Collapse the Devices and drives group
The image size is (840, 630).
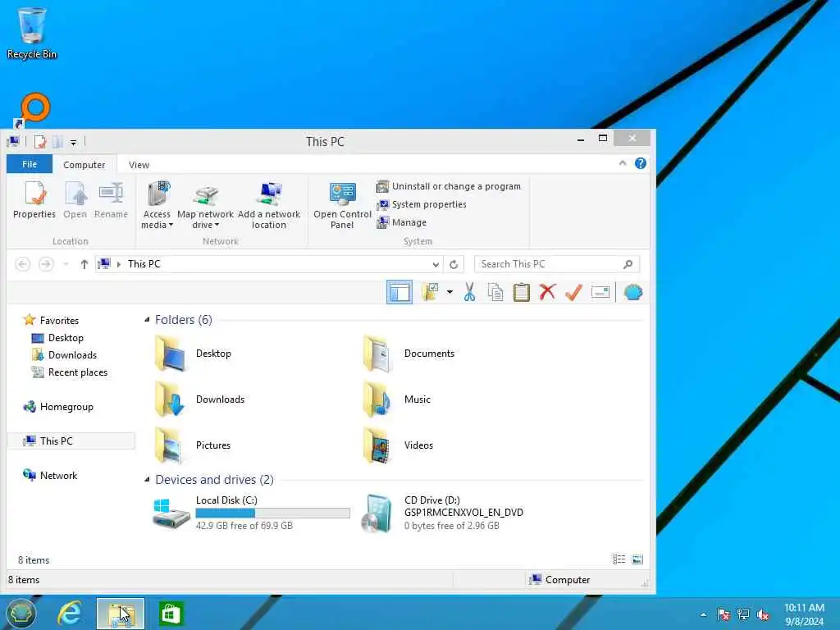(148, 479)
